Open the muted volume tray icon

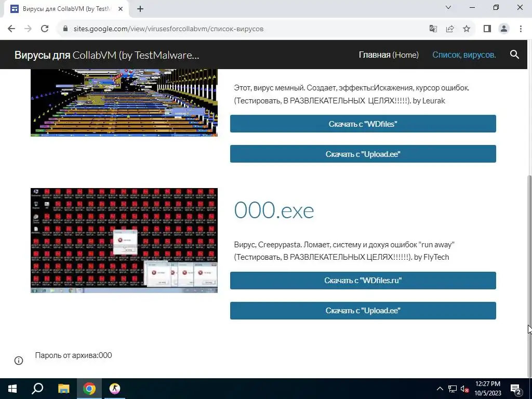coord(464,389)
